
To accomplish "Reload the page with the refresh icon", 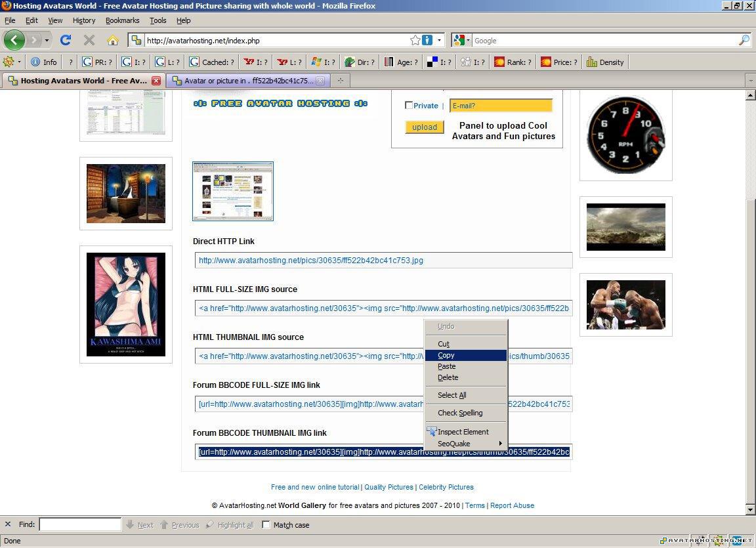I will click(x=66, y=40).
